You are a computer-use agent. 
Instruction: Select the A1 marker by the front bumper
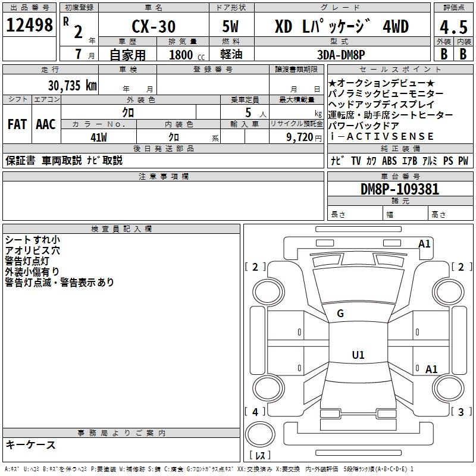click(424, 243)
